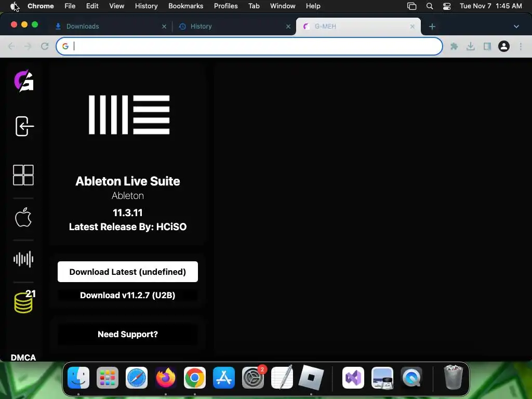Open Launchpad from the Dock

(108, 378)
